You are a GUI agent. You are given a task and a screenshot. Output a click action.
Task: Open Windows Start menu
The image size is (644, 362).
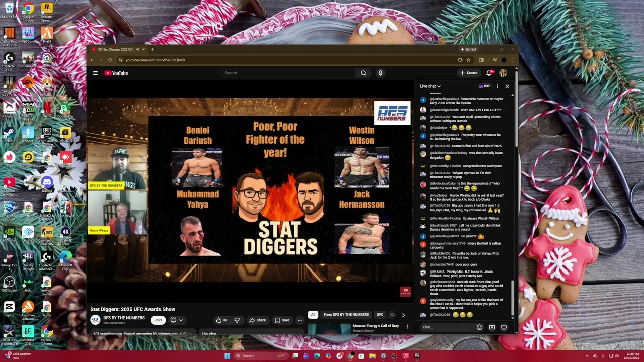point(227,356)
